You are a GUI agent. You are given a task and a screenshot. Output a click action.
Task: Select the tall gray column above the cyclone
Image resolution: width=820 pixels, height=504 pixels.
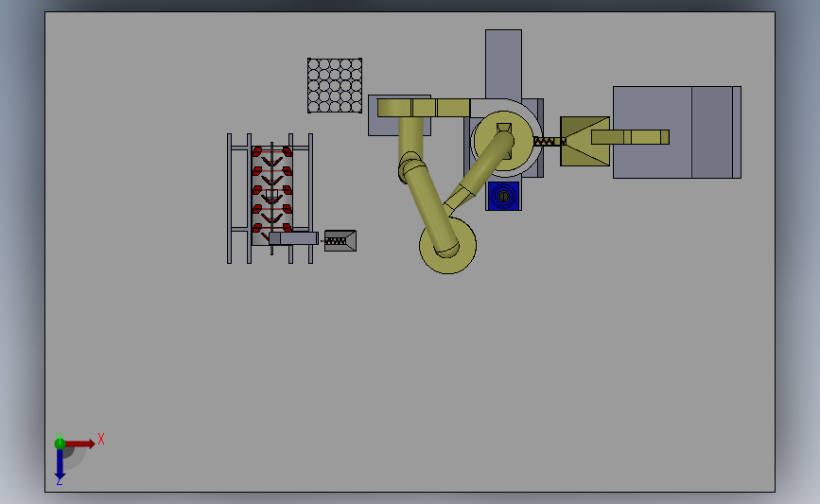[x=503, y=63]
